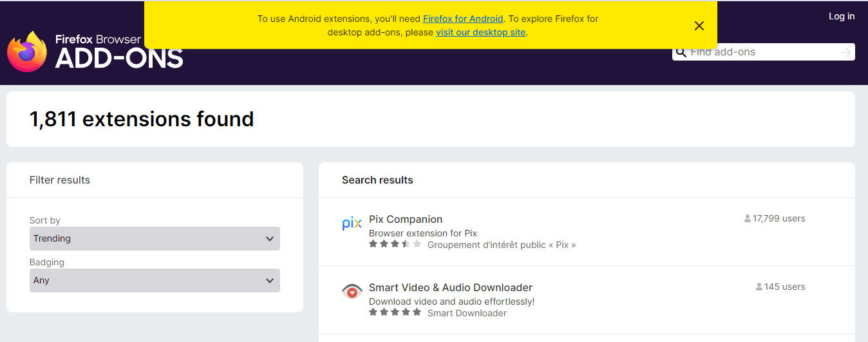The height and width of the screenshot is (342, 868).
Task: Open the Pix Companion extension title
Action: coord(406,219)
